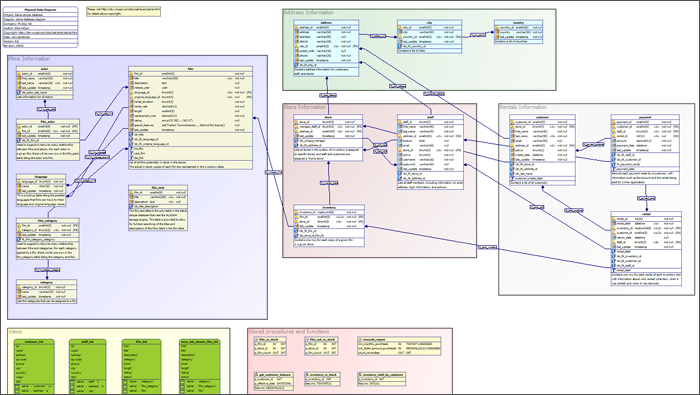This screenshot has height=395, width=700.
Task: Click the rental_id key icon in rental table
Action: [x=614, y=219]
